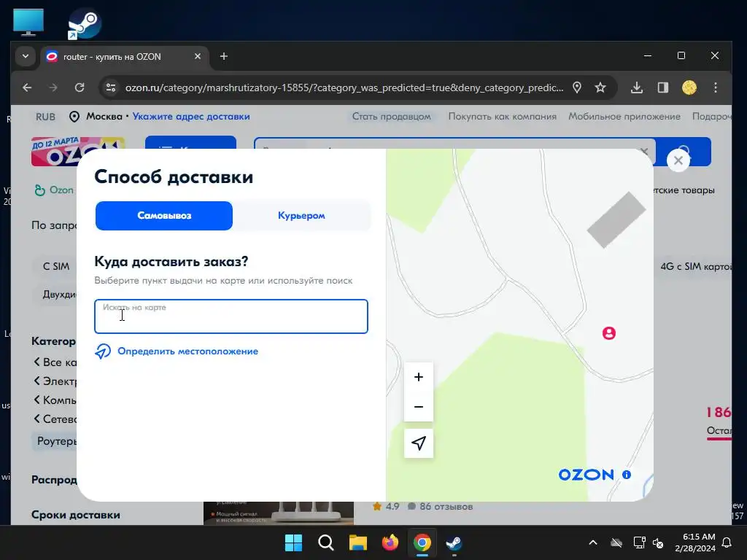747x560 pixels.
Task: Open the Chrome profile avatar
Action: coord(689,87)
